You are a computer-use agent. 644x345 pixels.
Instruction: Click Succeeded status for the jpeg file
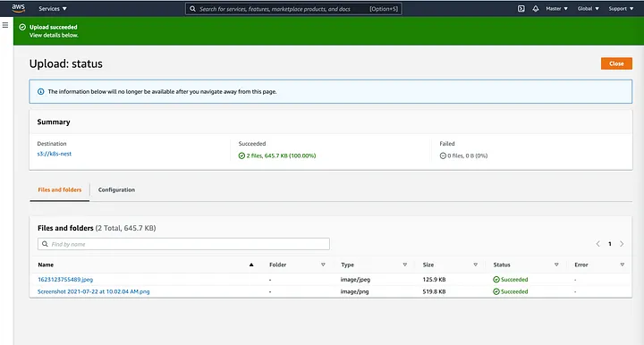(x=511, y=280)
